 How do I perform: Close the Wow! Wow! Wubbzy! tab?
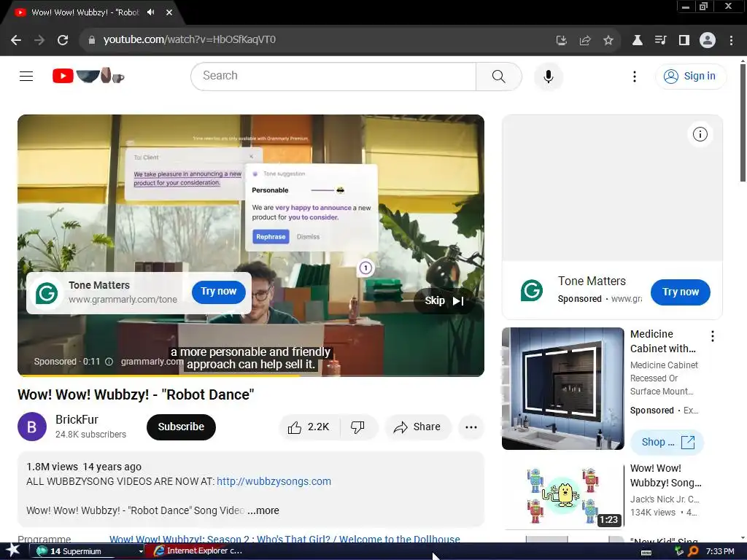pyautogui.click(x=169, y=12)
